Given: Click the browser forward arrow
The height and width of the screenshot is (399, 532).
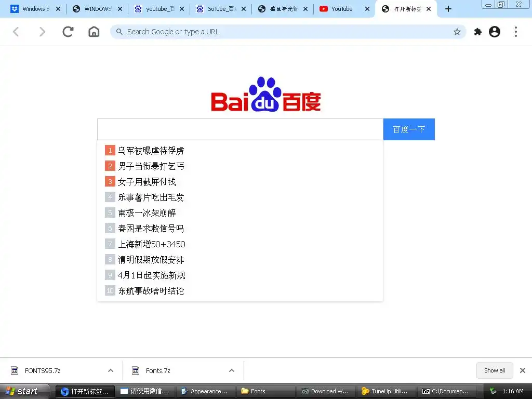Looking at the screenshot, I should (42, 32).
